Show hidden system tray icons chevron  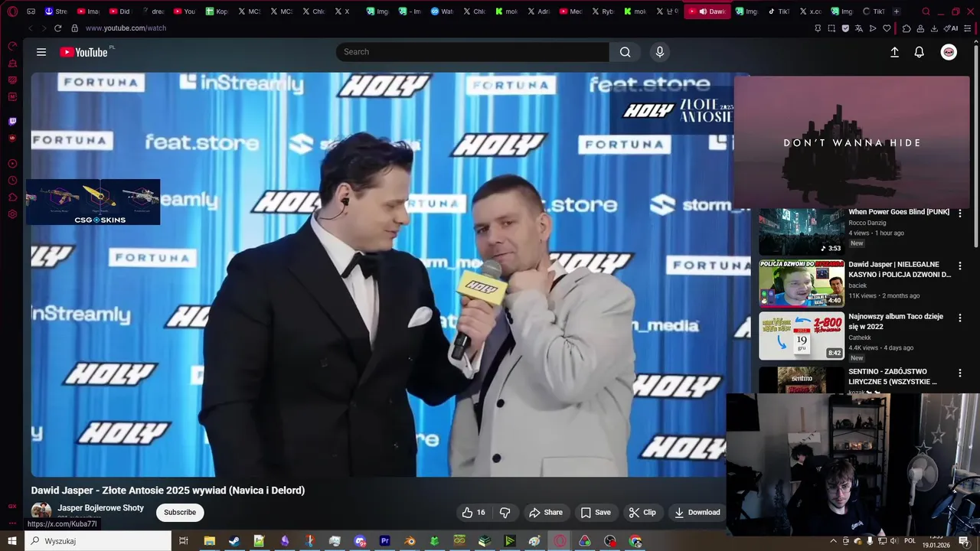pyautogui.click(x=834, y=541)
